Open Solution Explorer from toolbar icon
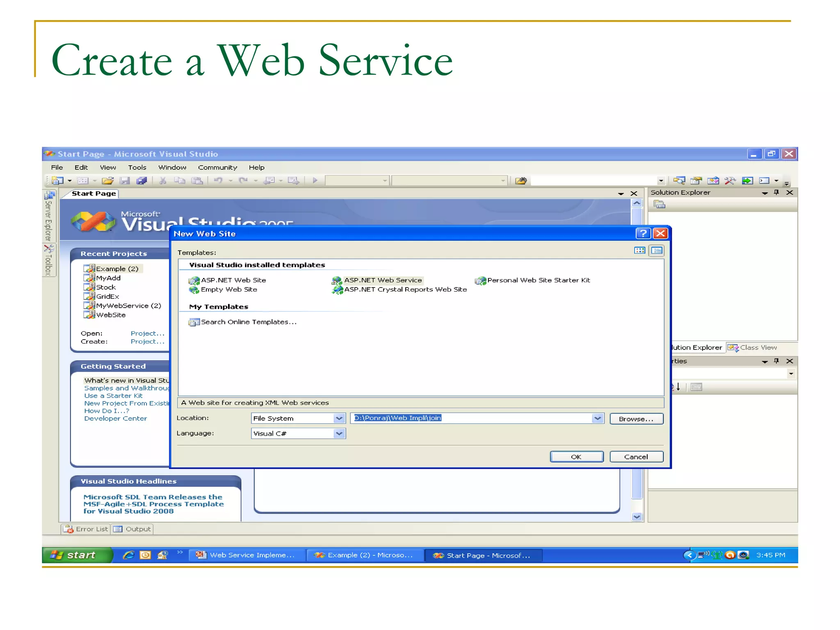 point(679,180)
